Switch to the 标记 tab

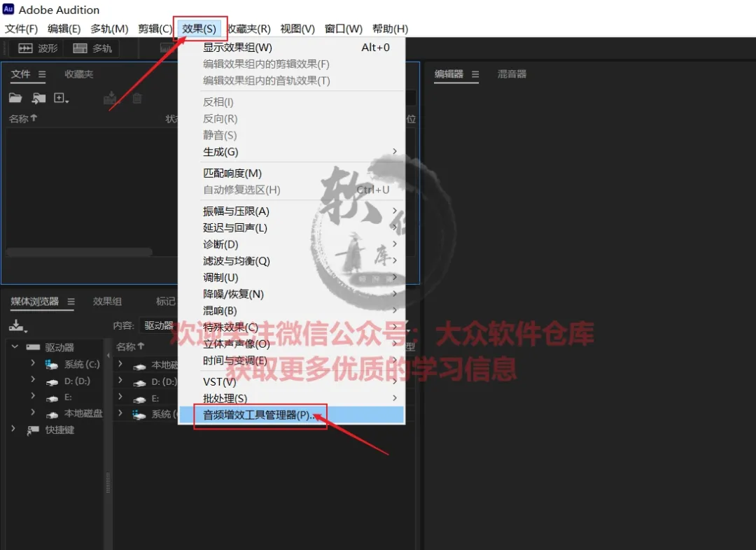165,302
